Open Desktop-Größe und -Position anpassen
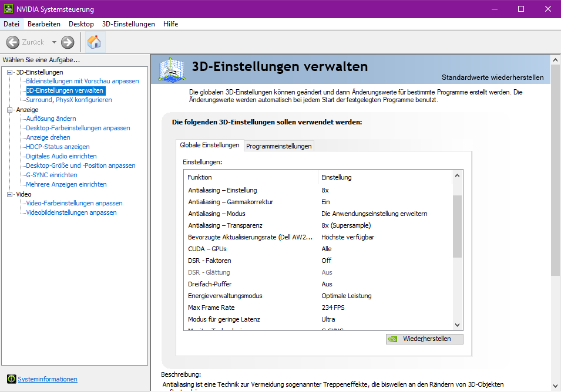Image resolution: width=561 pixels, height=392 pixels. pos(80,165)
